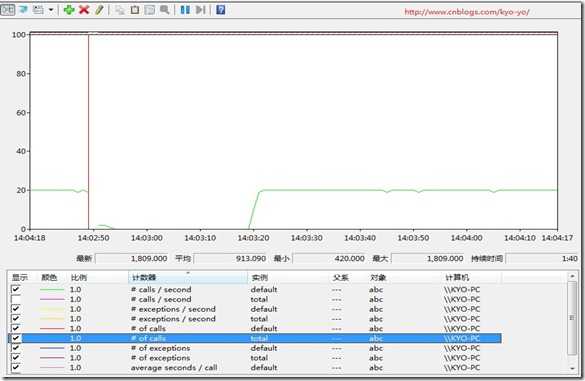Click the 父系 column header

pyautogui.click(x=340, y=277)
